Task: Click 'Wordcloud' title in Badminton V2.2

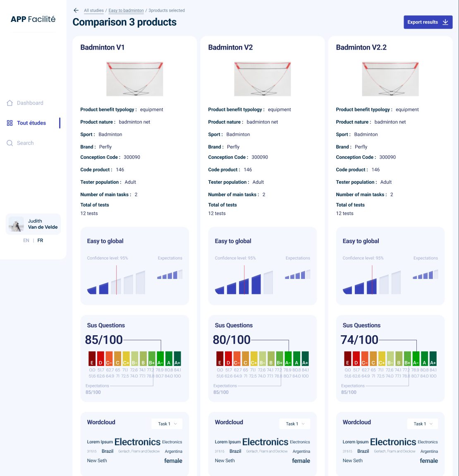Action: 357,422
